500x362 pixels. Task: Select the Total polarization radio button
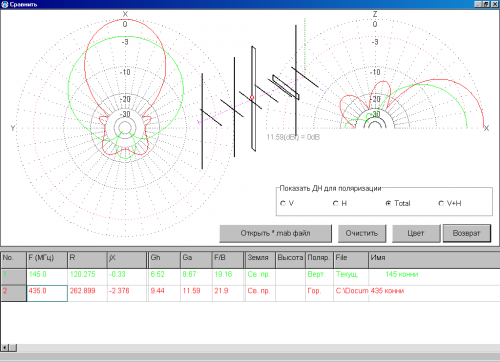388,203
